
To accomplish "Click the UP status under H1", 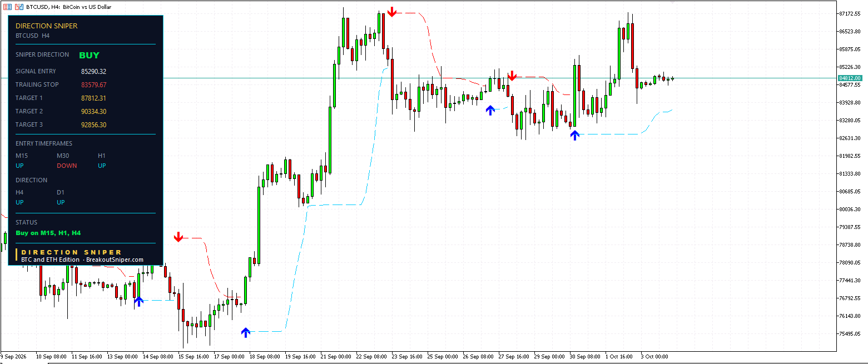I will [102, 166].
